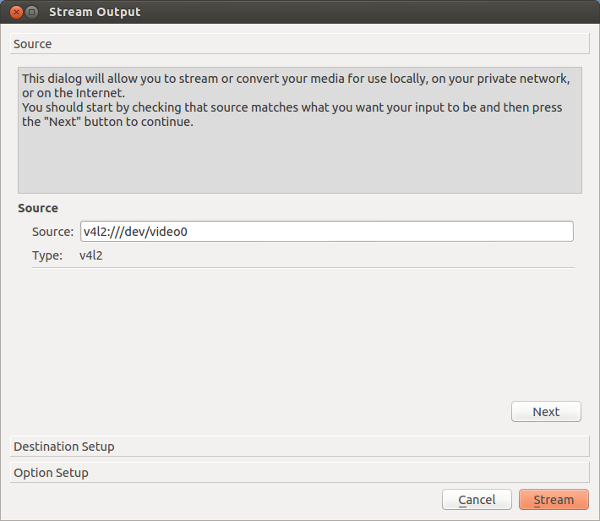This screenshot has height=521, width=600.
Task: Click the empty title bar area right of title
Action: (380, 12)
